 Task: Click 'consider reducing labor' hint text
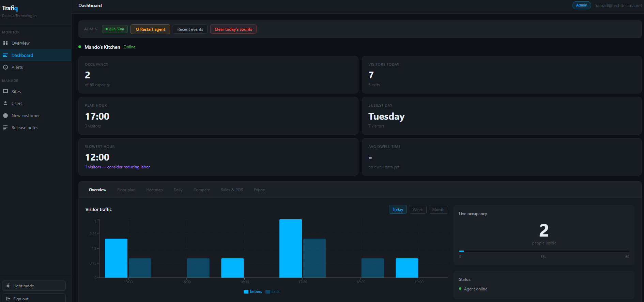(x=128, y=167)
